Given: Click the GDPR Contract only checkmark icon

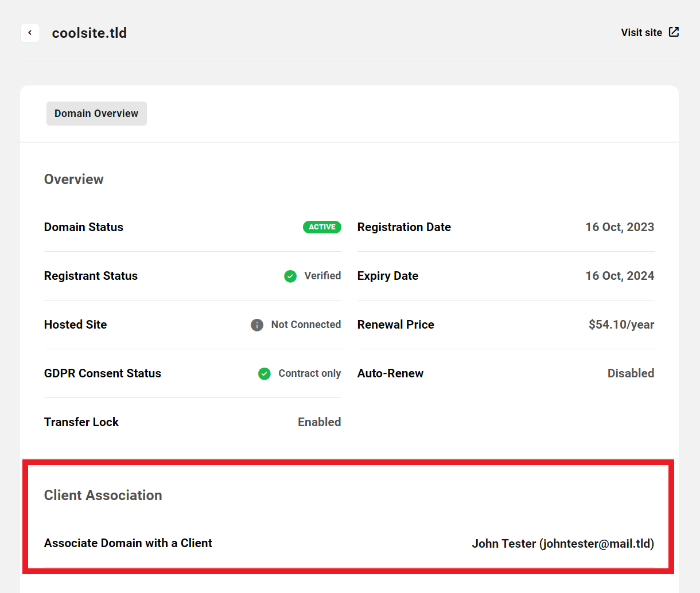Looking at the screenshot, I should [x=264, y=374].
